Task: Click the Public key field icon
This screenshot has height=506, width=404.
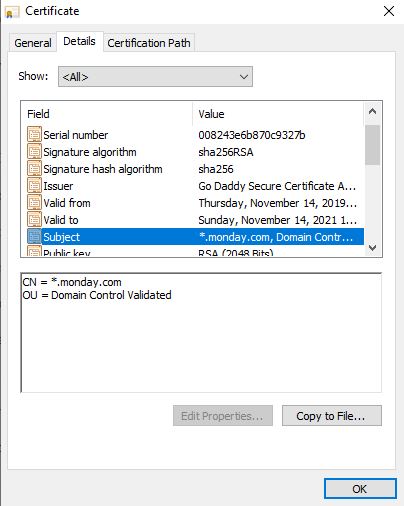Action: point(34,251)
